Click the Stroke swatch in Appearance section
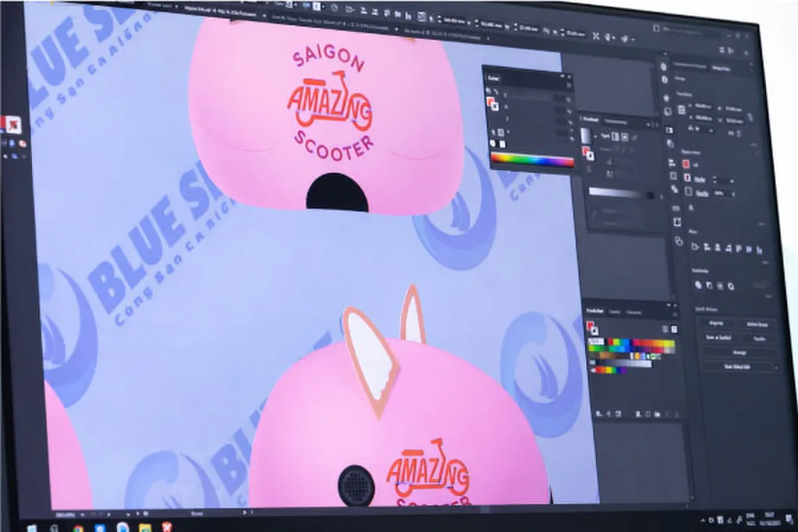The width and height of the screenshot is (798, 532). coord(687,178)
